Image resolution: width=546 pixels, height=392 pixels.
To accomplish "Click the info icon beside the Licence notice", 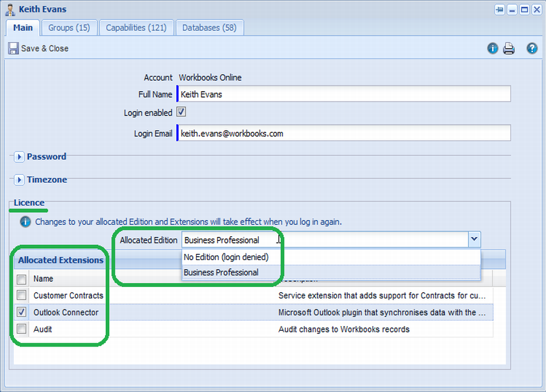I will click(26, 222).
